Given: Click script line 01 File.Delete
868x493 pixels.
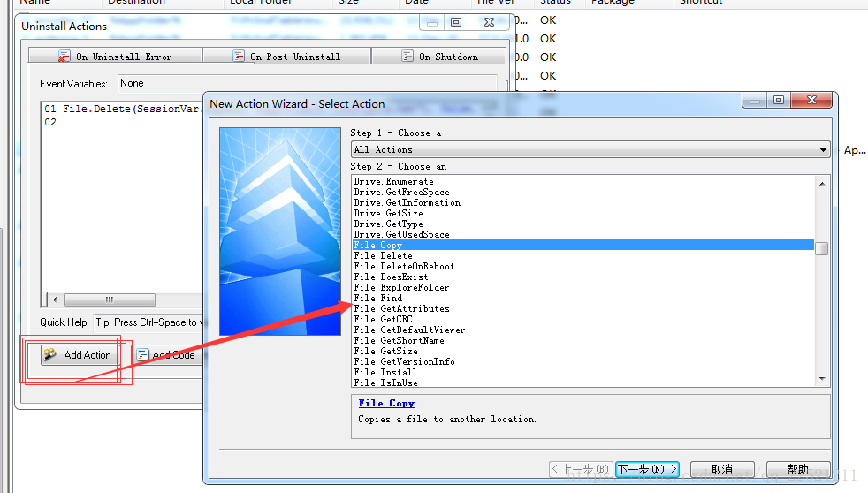Looking at the screenshot, I should coord(122,109).
